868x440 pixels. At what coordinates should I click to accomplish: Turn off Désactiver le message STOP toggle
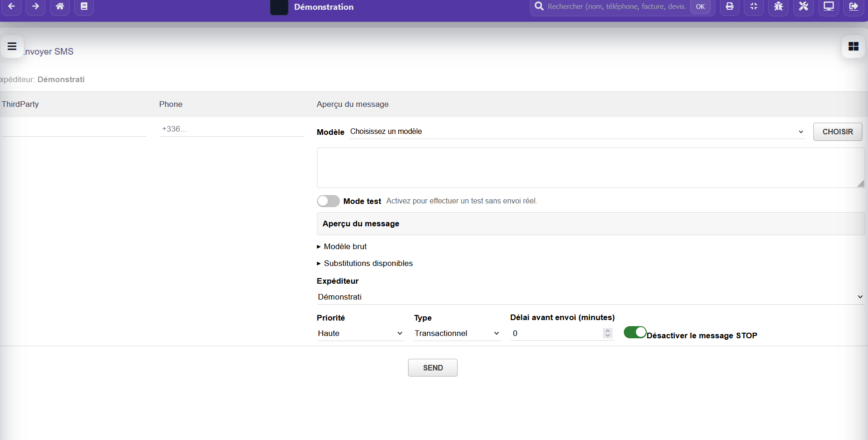[x=635, y=332]
